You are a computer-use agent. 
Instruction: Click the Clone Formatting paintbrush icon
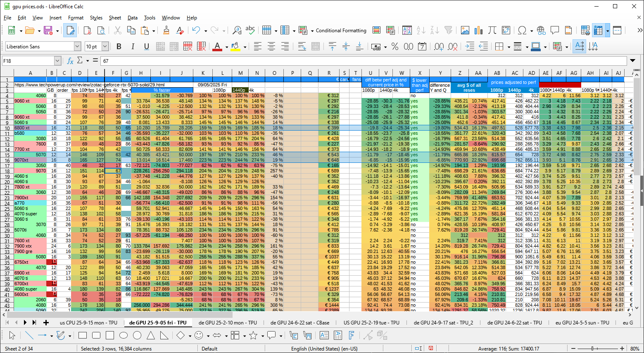pos(166,30)
